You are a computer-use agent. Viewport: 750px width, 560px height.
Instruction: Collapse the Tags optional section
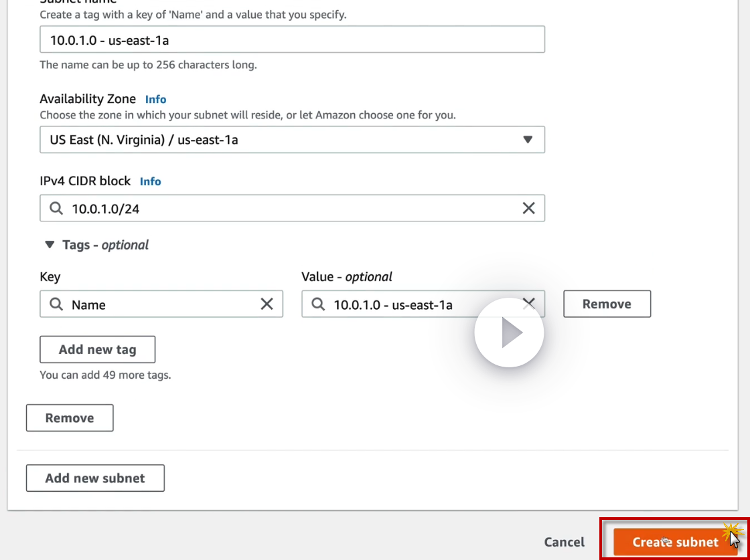(x=50, y=245)
